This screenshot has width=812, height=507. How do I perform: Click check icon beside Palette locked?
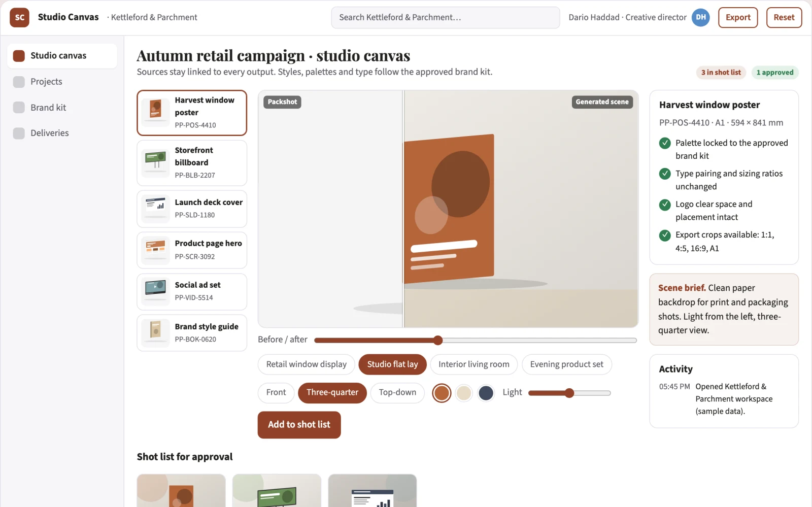coord(665,143)
